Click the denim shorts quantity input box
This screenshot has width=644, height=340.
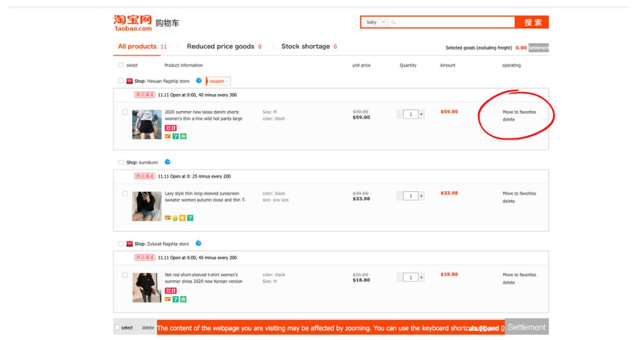click(410, 114)
